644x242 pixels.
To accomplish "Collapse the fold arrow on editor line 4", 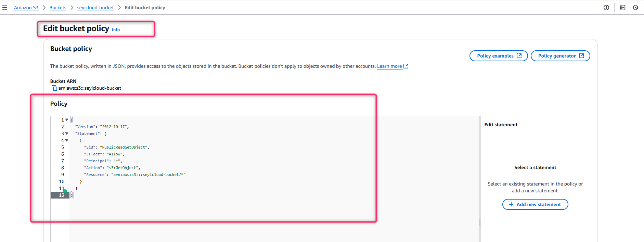I will 67,140.
